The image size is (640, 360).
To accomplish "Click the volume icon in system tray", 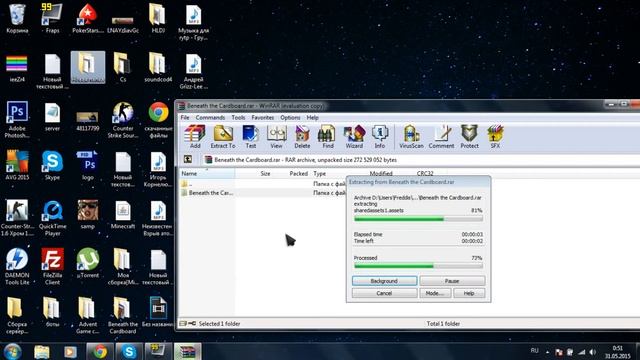I will [x=592, y=352].
